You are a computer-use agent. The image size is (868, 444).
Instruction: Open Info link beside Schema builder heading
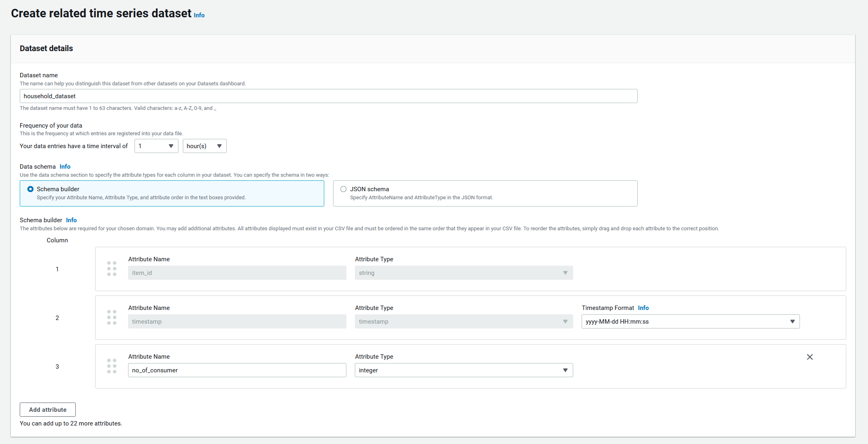[x=71, y=220]
